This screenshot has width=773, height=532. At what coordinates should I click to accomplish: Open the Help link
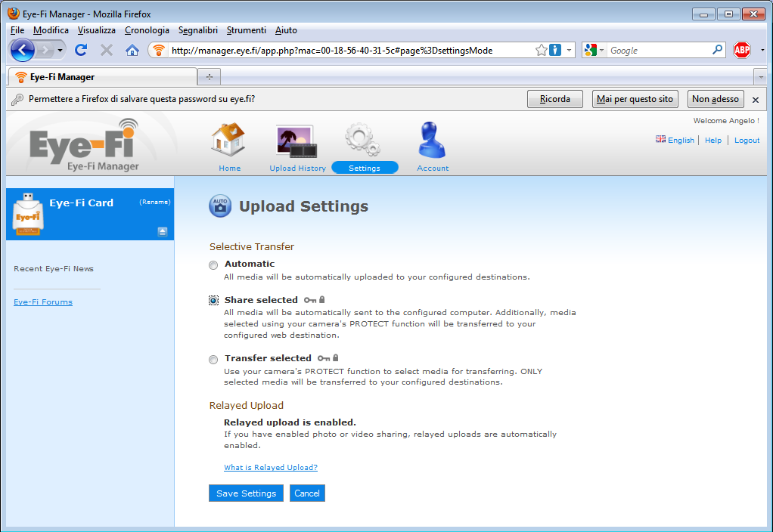click(712, 140)
